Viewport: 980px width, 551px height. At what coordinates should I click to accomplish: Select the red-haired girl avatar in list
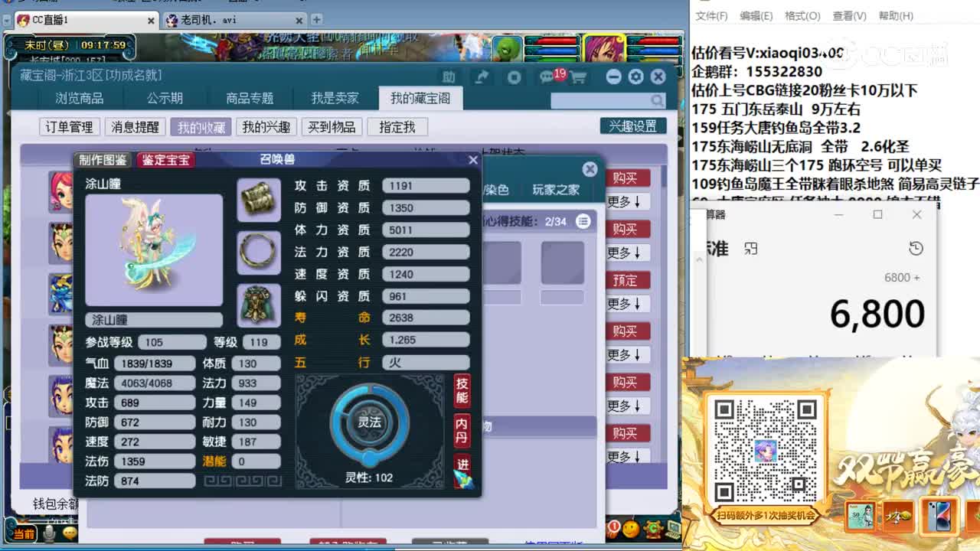click(x=61, y=191)
